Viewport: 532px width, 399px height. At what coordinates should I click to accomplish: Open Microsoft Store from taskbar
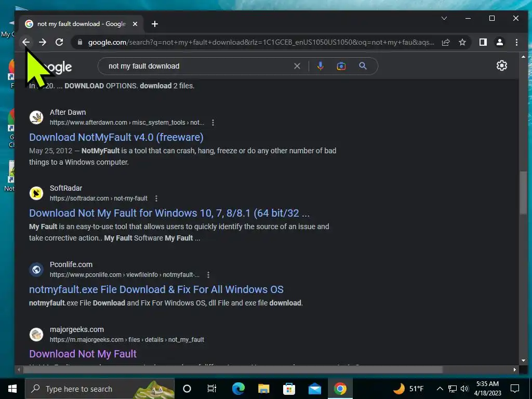tap(289, 389)
